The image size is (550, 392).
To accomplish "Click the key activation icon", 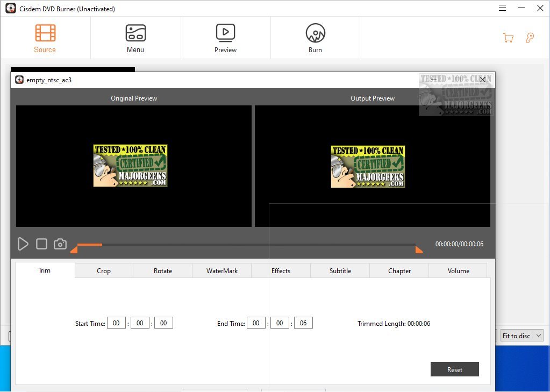I will (x=530, y=38).
